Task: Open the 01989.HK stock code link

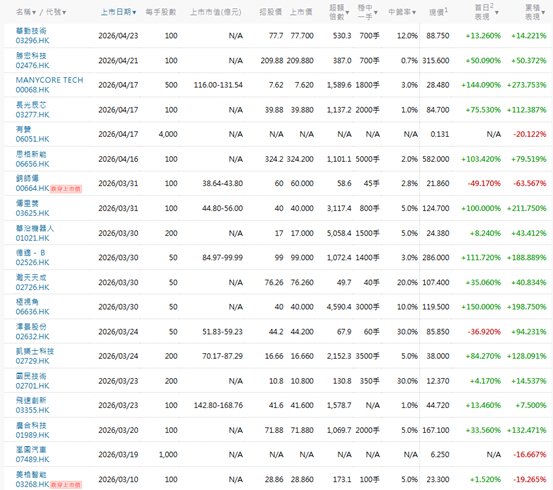Action: click(32, 435)
